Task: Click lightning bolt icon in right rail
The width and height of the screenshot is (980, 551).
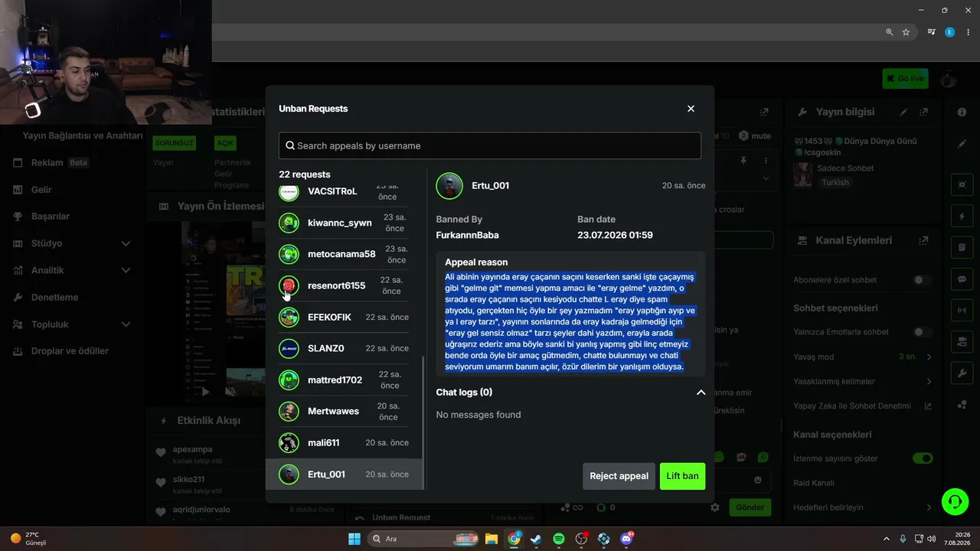Action: 962,217
